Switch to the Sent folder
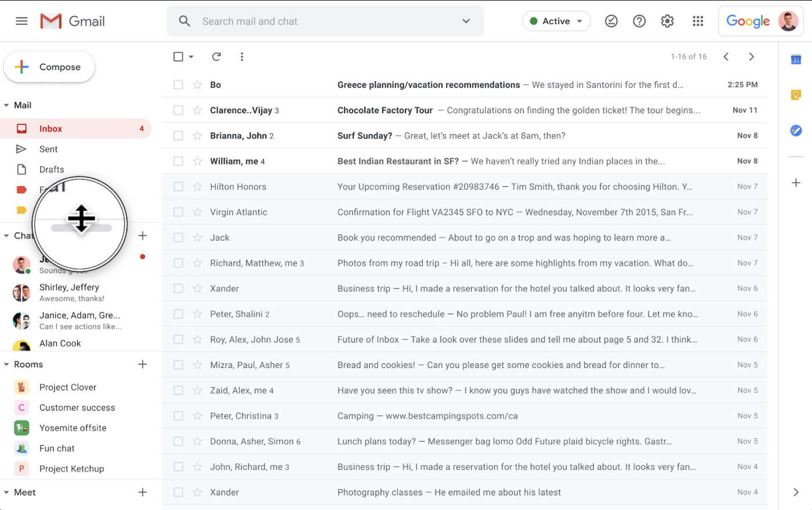The height and width of the screenshot is (510, 812). coord(49,149)
